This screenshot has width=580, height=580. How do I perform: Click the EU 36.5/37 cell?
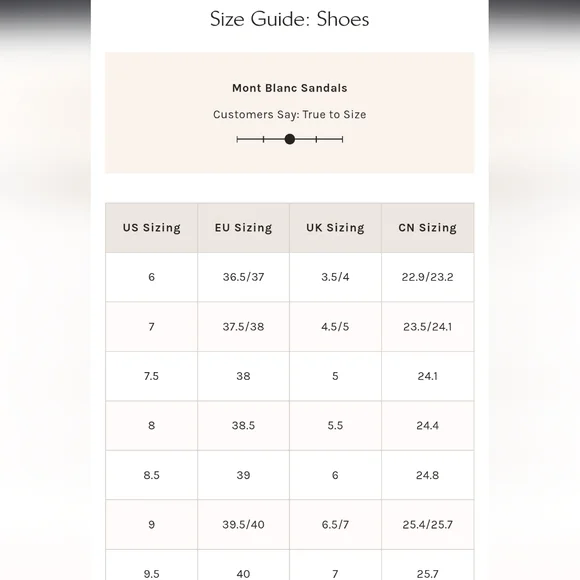tap(243, 277)
